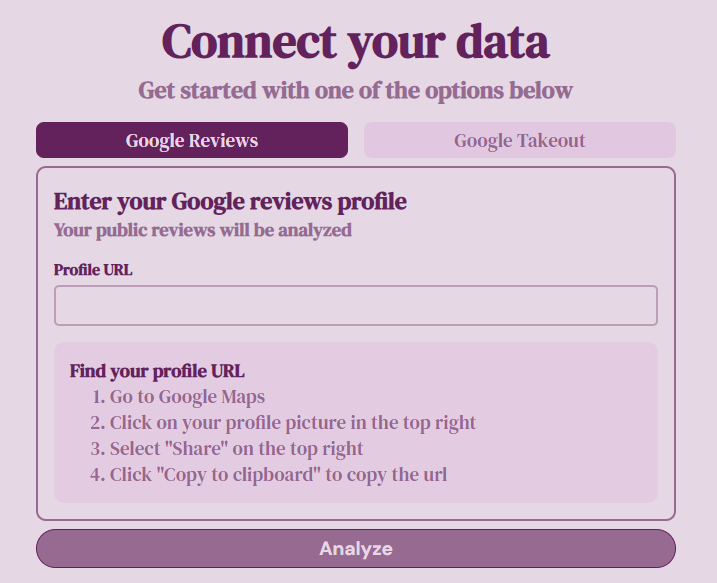
Task: Click step 4 about copying the url
Action: (x=268, y=475)
